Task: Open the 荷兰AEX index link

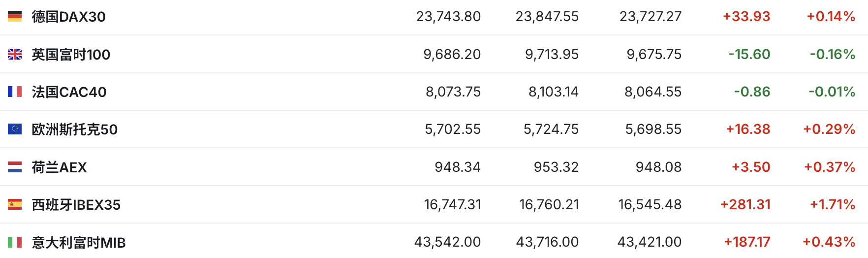Action: (x=59, y=167)
